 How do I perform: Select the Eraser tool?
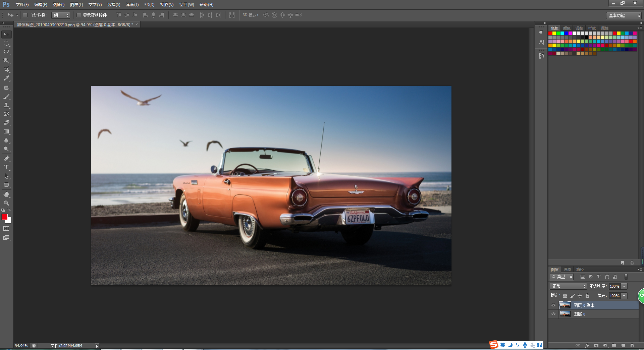pos(6,123)
